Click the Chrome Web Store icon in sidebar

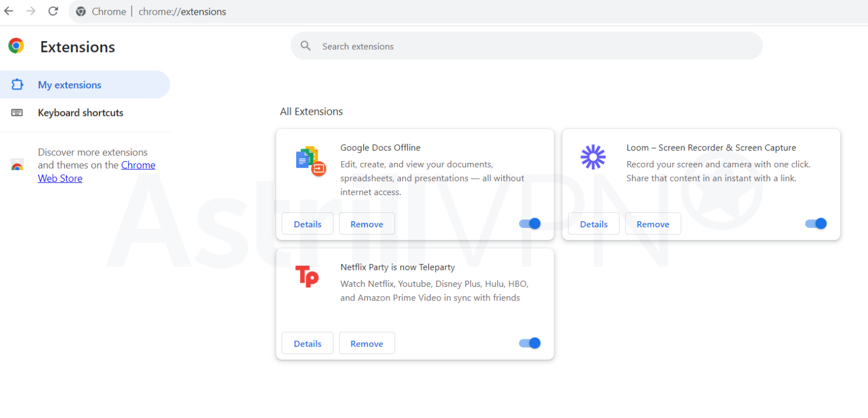[17, 166]
